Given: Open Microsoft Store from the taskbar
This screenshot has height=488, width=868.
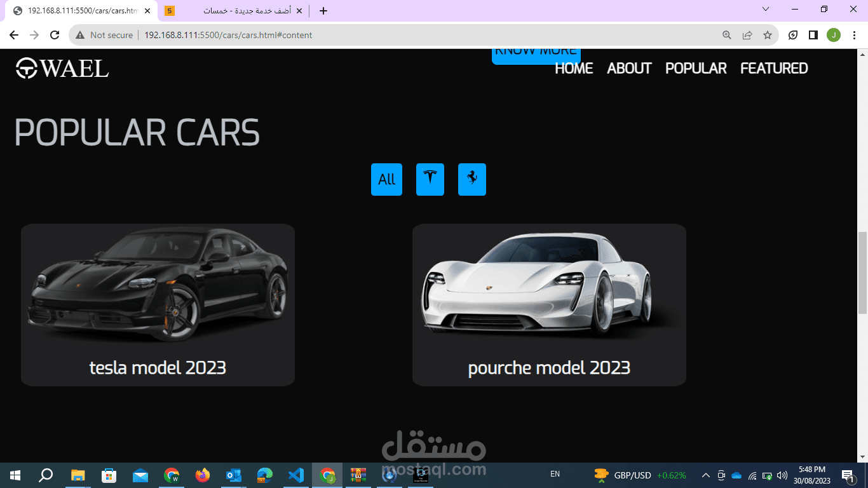Looking at the screenshot, I should (x=109, y=475).
